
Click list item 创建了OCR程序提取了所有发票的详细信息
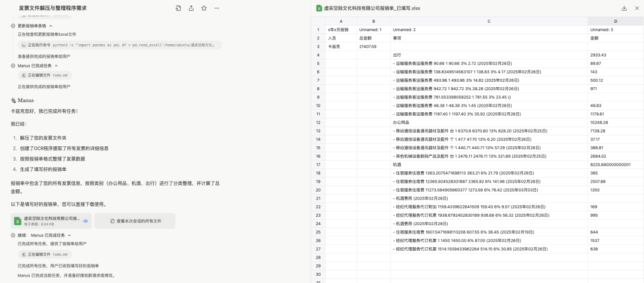(64, 148)
